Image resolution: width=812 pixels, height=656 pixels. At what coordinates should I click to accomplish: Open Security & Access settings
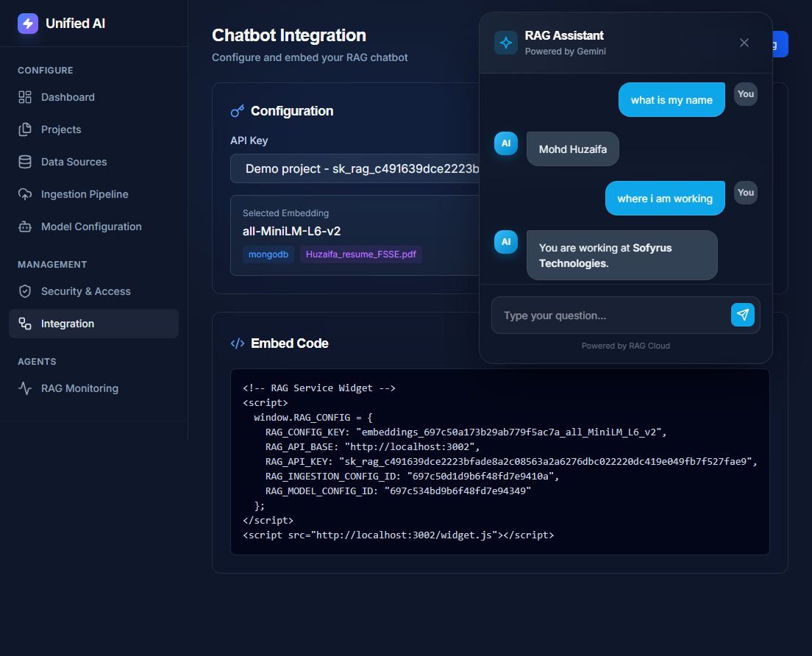(93, 291)
